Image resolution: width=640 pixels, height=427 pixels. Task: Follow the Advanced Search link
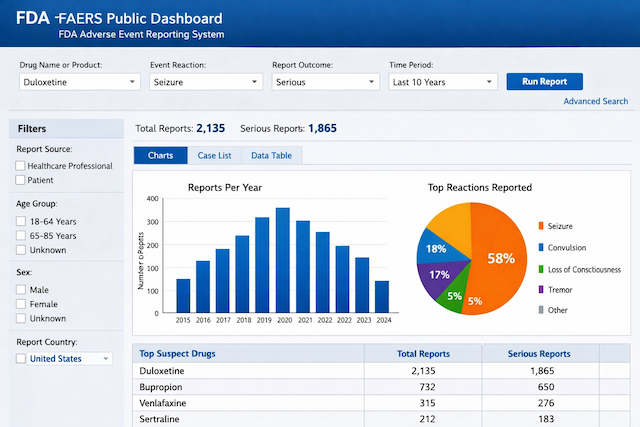(595, 101)
